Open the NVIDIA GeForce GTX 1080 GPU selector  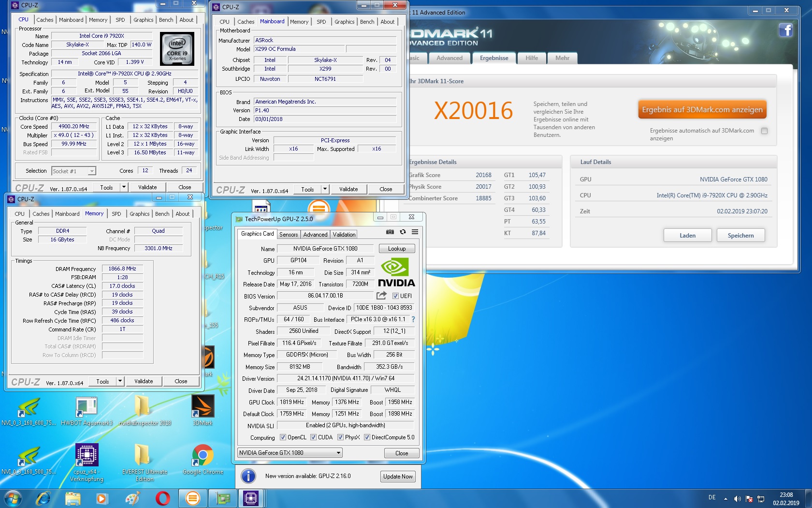(x=290, y=453)
